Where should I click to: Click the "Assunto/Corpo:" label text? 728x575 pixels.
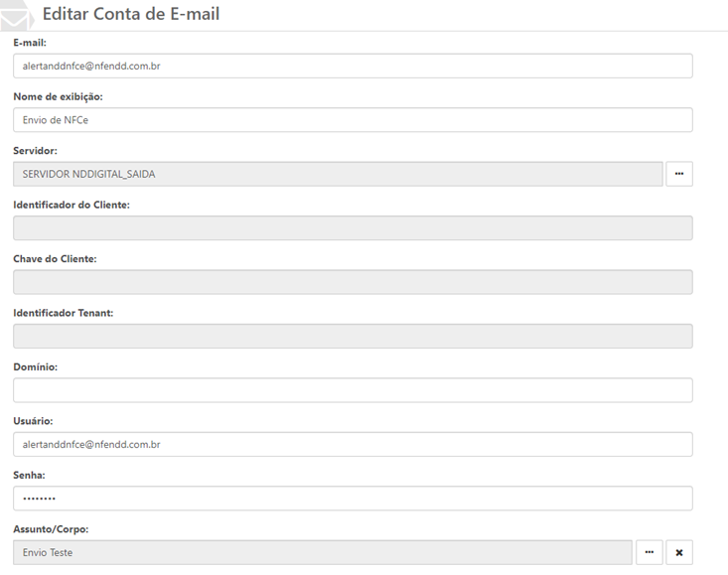click(51, 528)
